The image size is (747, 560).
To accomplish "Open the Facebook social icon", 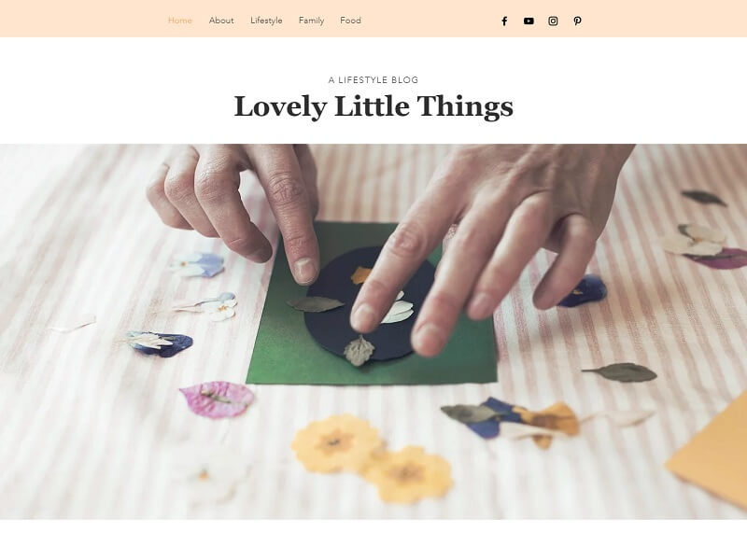I will coord(504,21).
